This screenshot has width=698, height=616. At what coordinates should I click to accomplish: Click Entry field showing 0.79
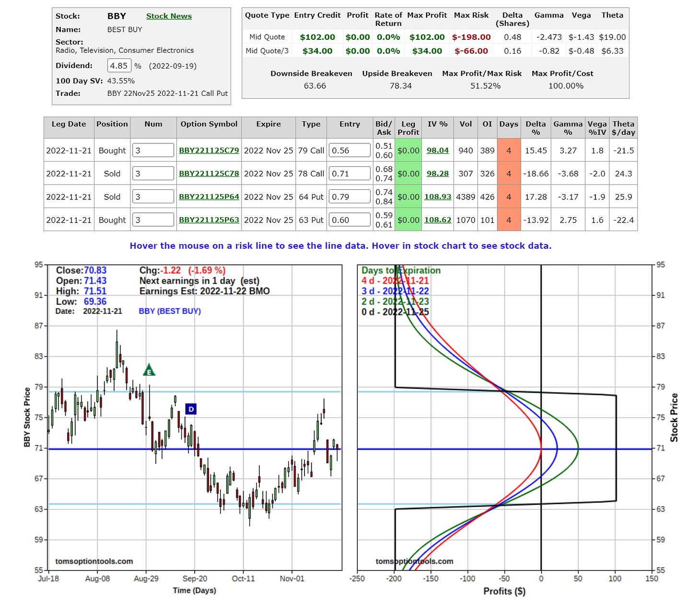tap(350, 197)
